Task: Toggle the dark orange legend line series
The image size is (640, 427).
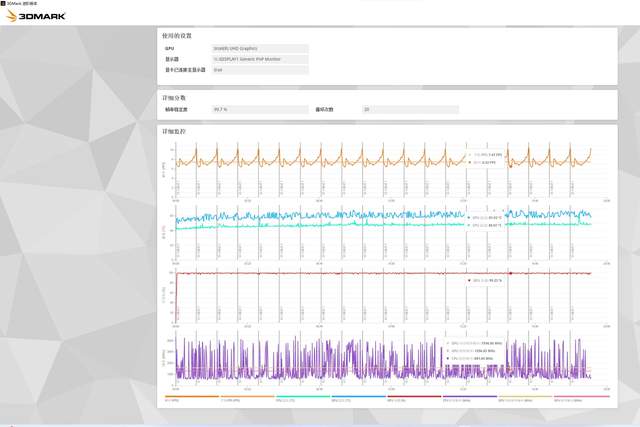Action: coord(192,398)
